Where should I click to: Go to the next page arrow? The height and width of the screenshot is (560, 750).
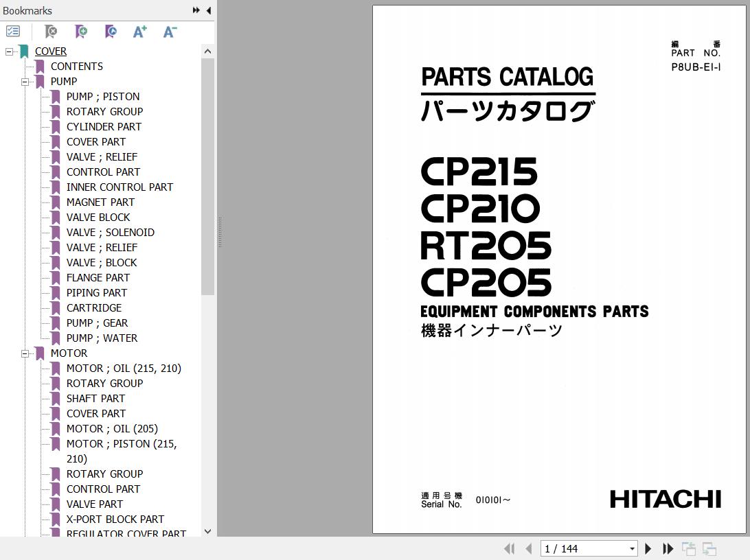tap(648, 548)
